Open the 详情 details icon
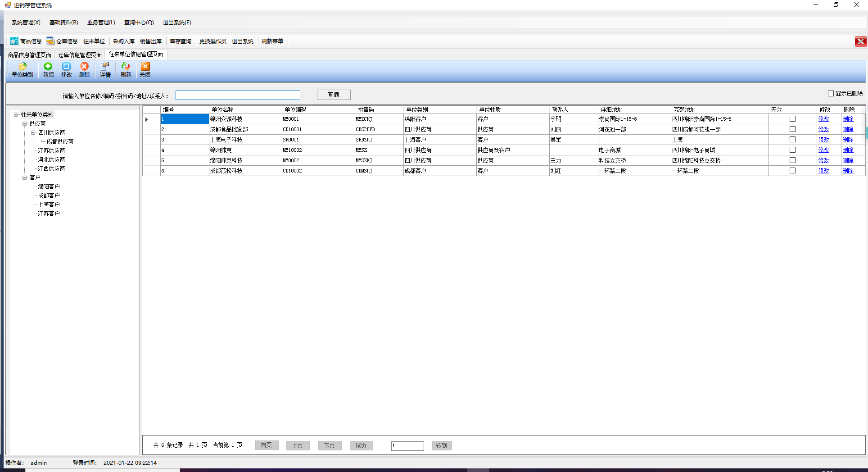 point(105,66)
